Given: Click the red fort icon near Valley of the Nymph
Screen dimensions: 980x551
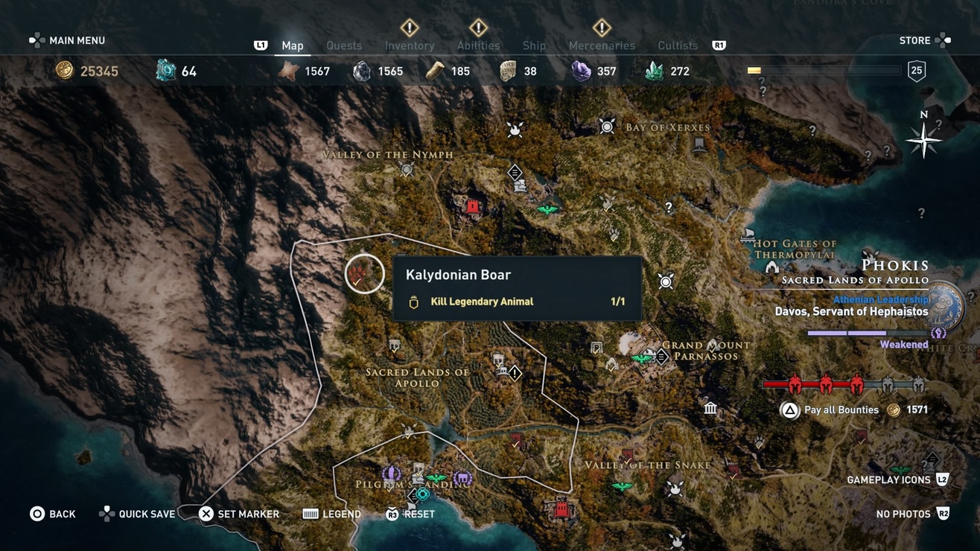Looking at the screenshot, I should (472, 206).
